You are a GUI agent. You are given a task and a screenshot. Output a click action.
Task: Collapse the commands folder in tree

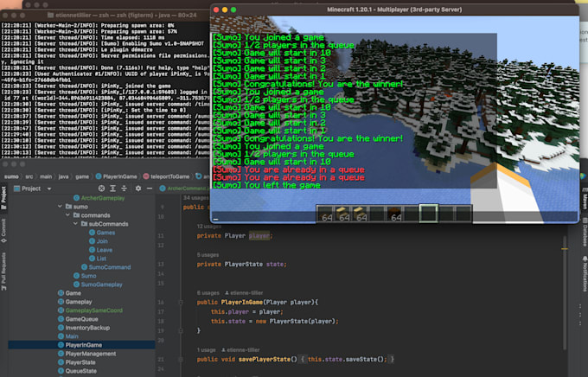point(67,215)
